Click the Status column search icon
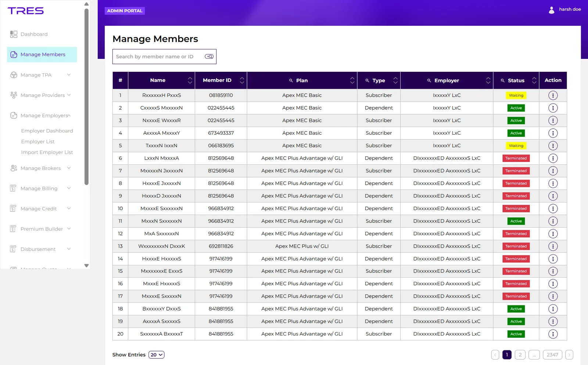The image size is (588, 365). pyautogui.click(x=502, y=81)
